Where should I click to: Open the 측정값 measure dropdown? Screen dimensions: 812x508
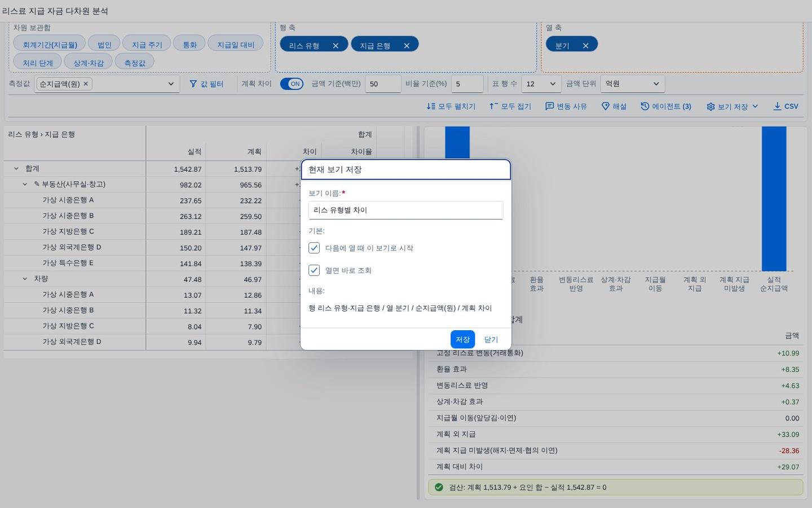(170, 84)
